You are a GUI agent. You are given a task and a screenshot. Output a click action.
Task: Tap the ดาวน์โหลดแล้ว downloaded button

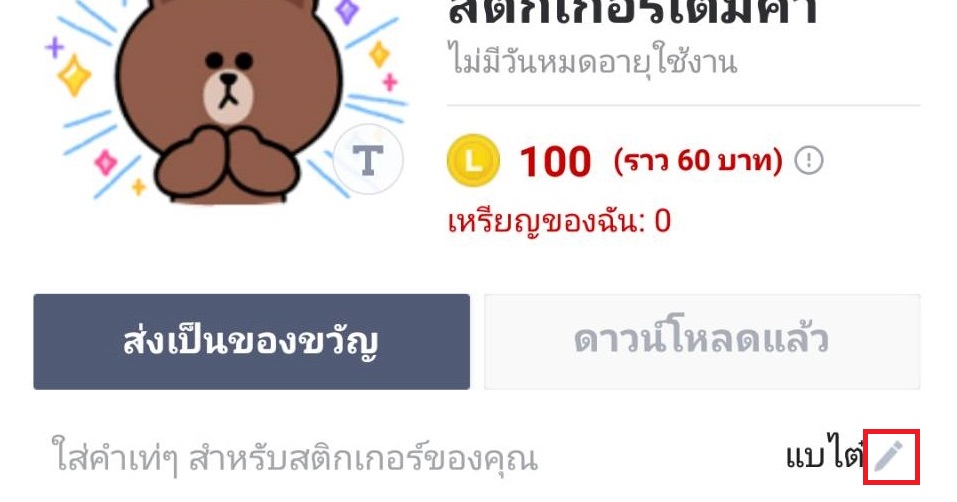(x=702, y=342)
